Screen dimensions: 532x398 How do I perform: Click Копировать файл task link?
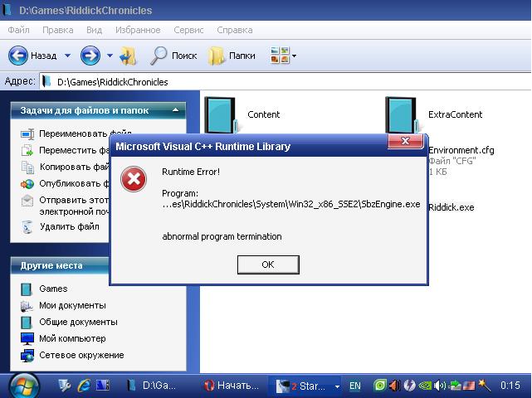(75, 167)
